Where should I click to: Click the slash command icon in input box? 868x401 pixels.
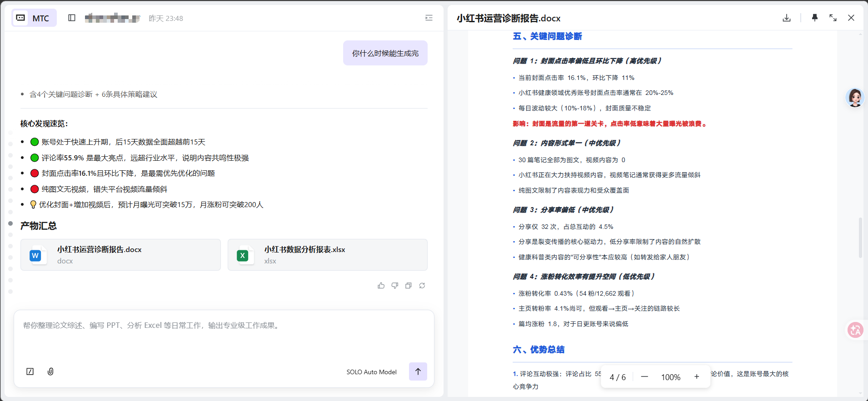tap(30, 371)
